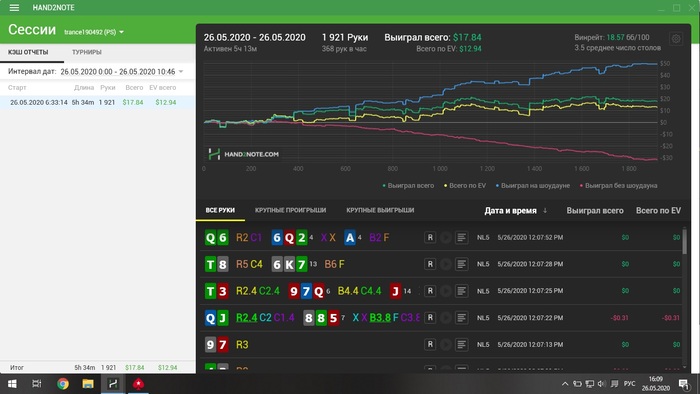Viewport: 700px width, 394px height.
Task: Open player selector trance190492 (PS) dropdown
Action: [94, 32]
